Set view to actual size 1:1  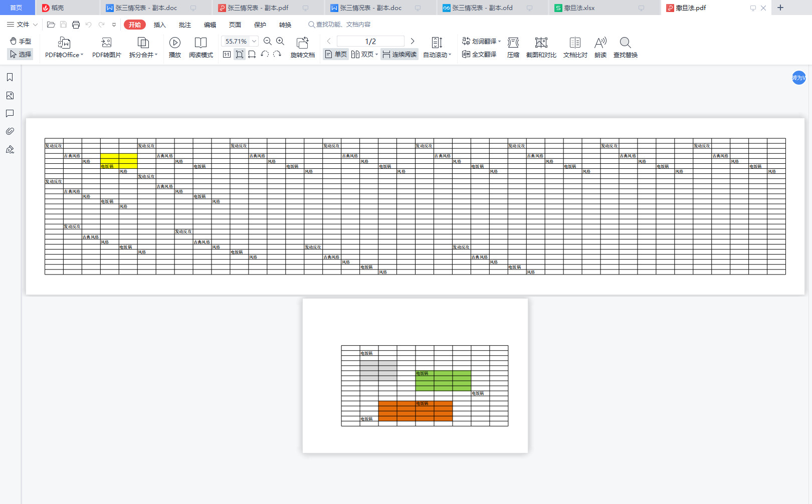coord(227,54)
